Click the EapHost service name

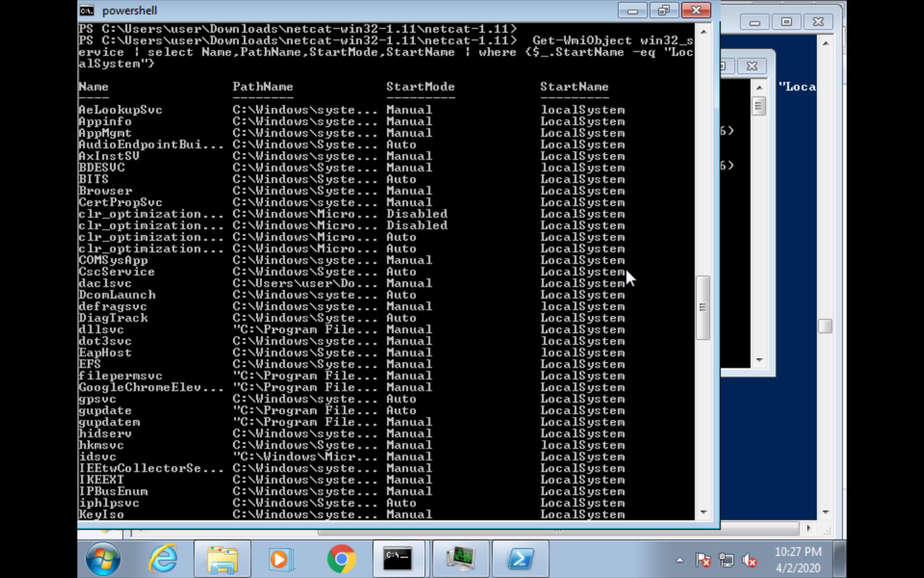(x=105, y=353)
